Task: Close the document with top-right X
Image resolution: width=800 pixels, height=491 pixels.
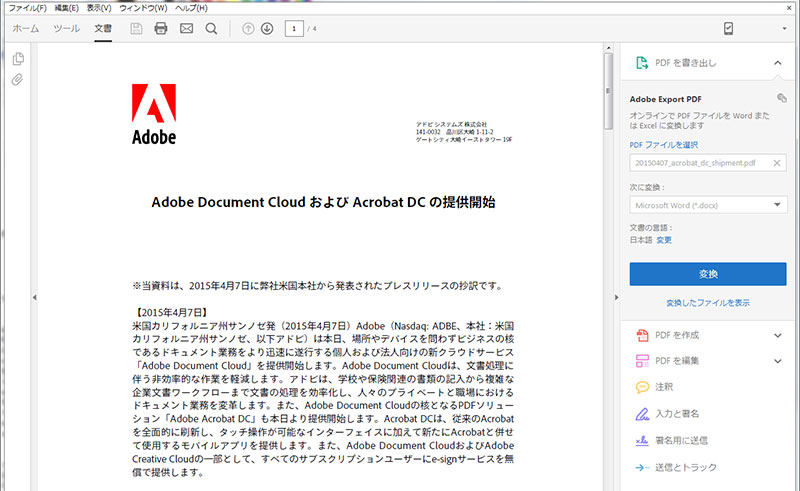Action: click(x=789, y=8)
